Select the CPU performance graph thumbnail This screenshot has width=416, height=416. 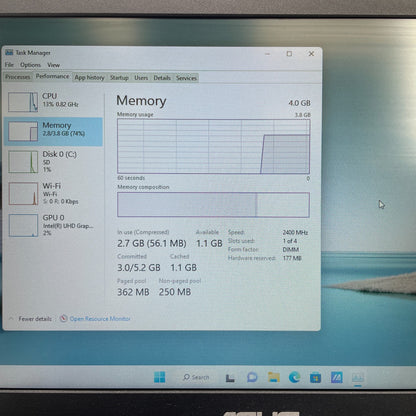pos(23,102)
